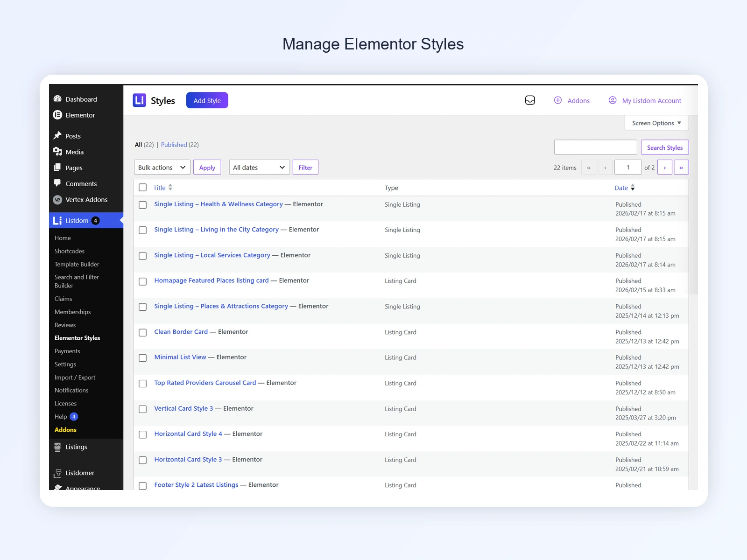Click the current page number field
The width and height of the screenshot is (747, 560).
click(x=628, y=168)
